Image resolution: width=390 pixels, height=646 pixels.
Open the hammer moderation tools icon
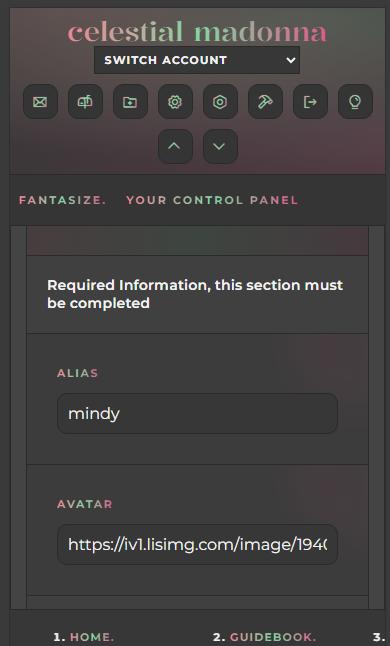[x=265, y=102]
